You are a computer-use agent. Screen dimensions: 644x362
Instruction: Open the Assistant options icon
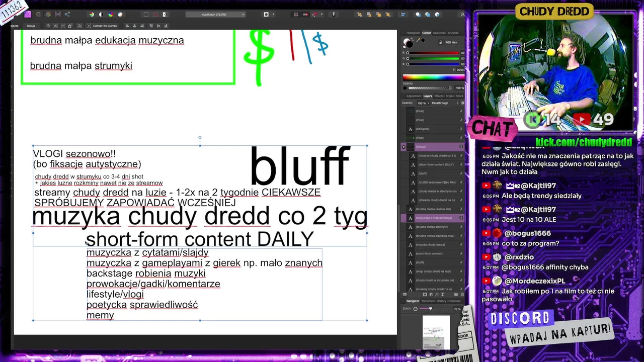click(x=334, y=15)
